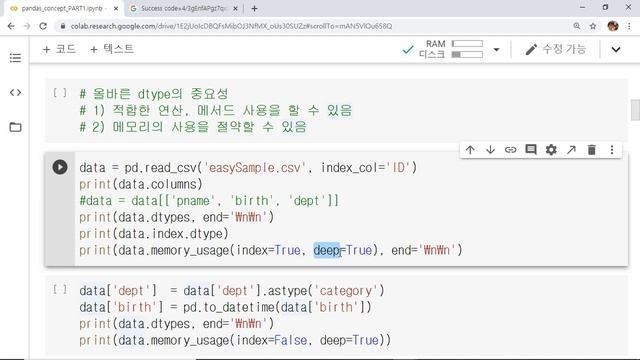Click the 수정 가능 editing mode button
The width and height of the screenshot is (640, 360).
pos(556,49)
